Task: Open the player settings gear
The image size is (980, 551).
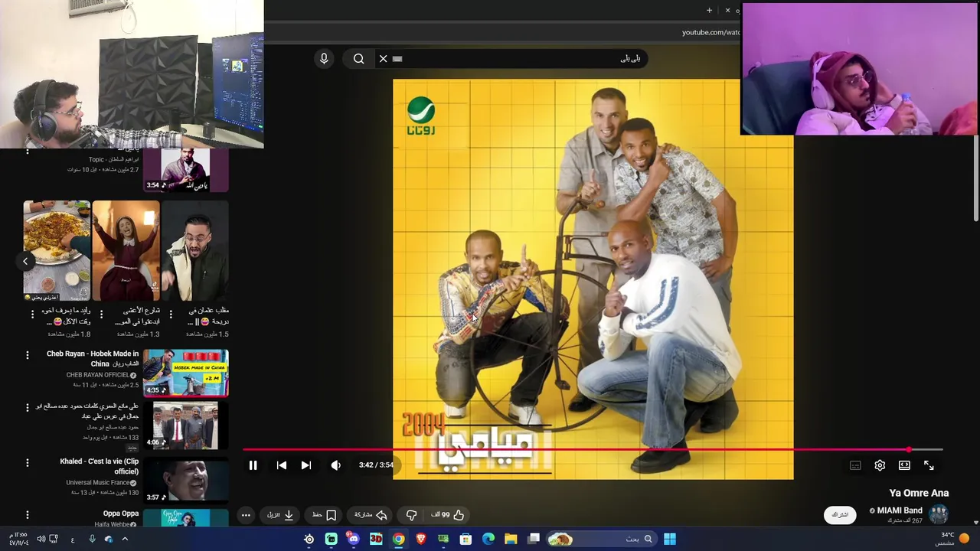Action: [x=880, y=465]
